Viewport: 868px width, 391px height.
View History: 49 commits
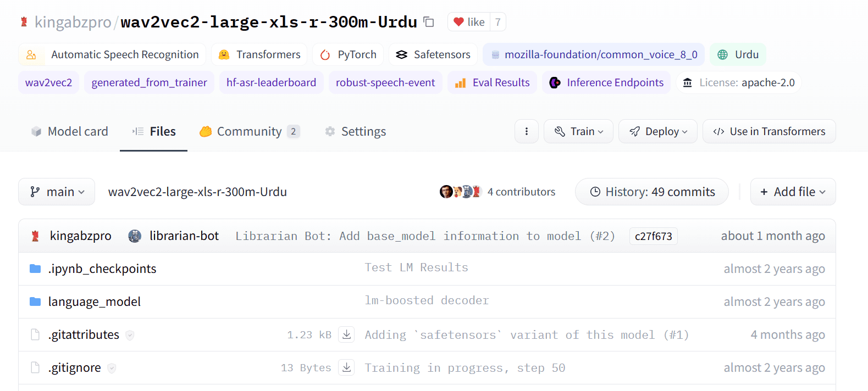[x=652, y=192]
